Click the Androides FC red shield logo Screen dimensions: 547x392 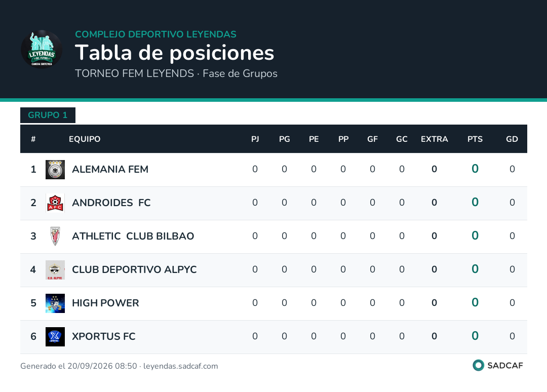point(55,203)
